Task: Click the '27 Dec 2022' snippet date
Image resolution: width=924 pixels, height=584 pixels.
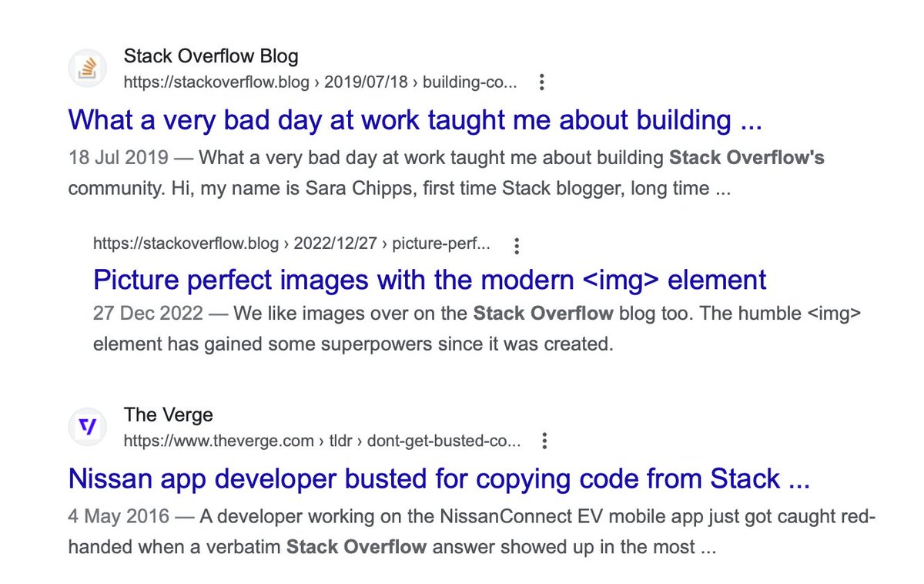Action: tap(149, 314)
